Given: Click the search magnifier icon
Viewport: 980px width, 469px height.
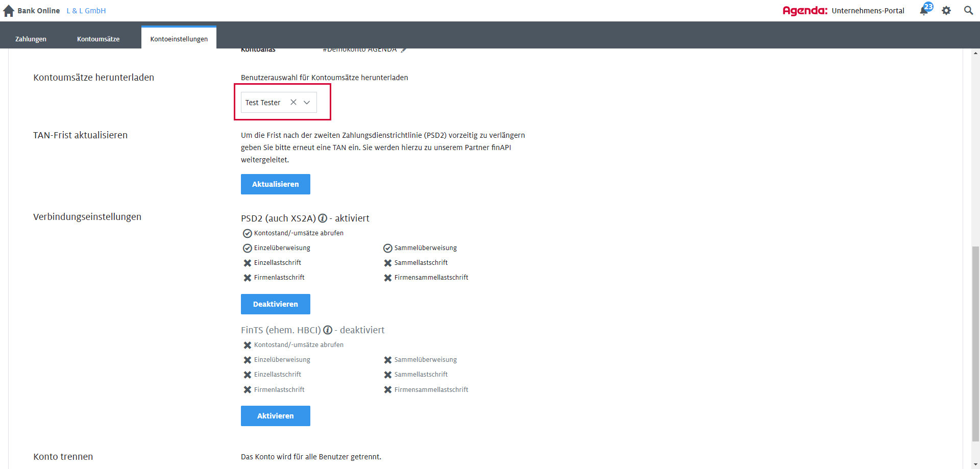Looking at the screenshot, I should tap(968, 11).
